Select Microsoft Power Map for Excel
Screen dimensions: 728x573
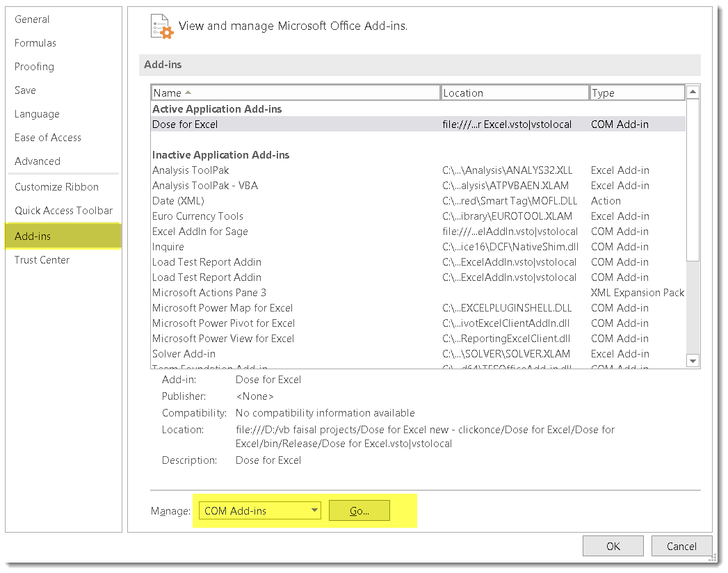pos(419,308)
